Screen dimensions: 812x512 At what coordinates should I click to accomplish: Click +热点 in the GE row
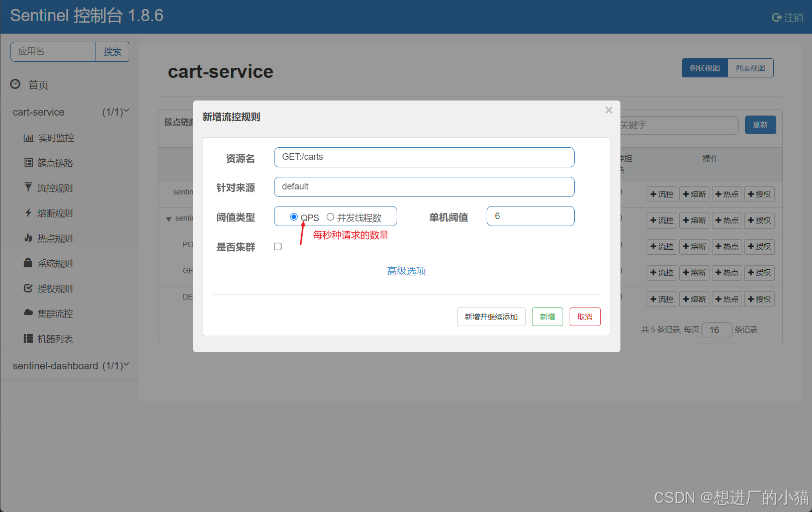coord(727,272)
